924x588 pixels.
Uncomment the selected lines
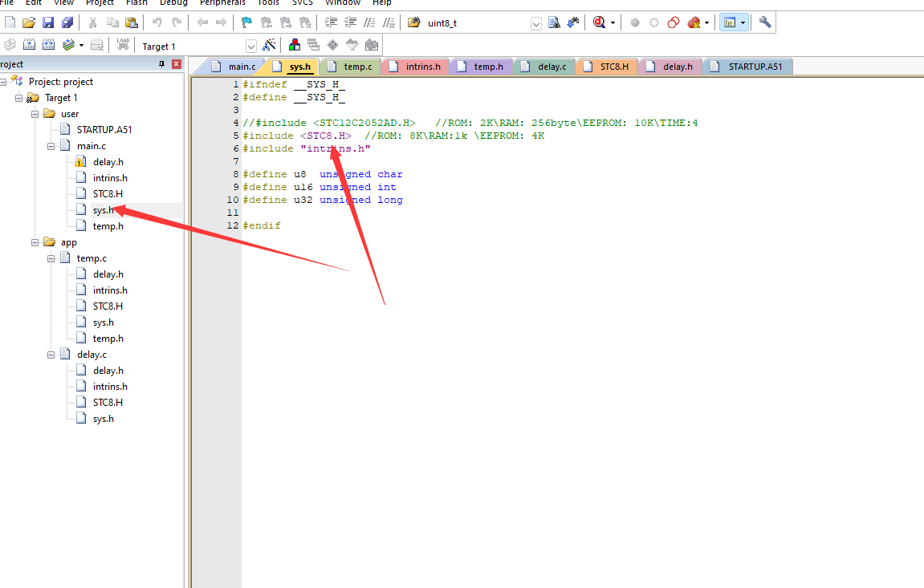389,22
